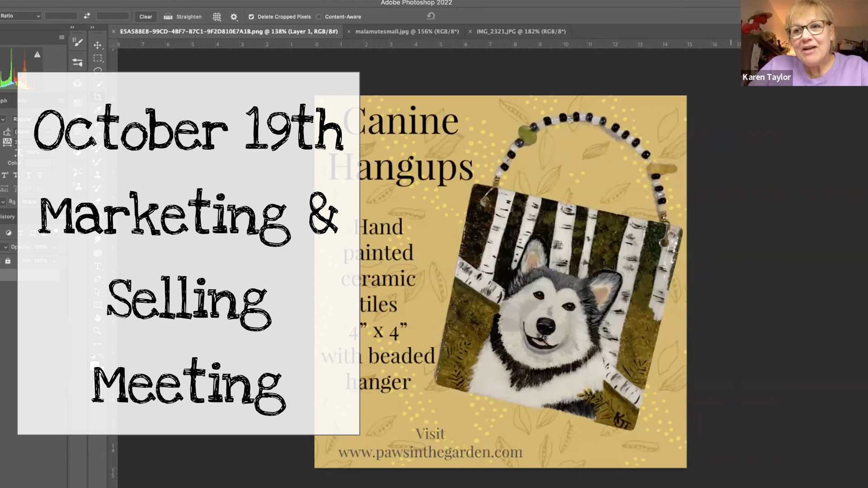The width and height of the screenshot is (868, 488).
Task: Click the adjustment layer filter half-circle icon
Action: point(8,233)
